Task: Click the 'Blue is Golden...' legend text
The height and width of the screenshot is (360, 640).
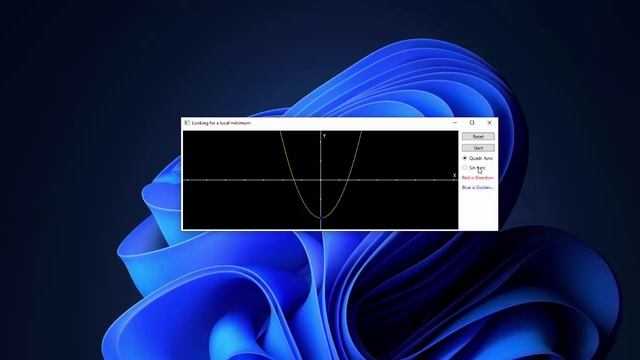Action: [478, 188]
